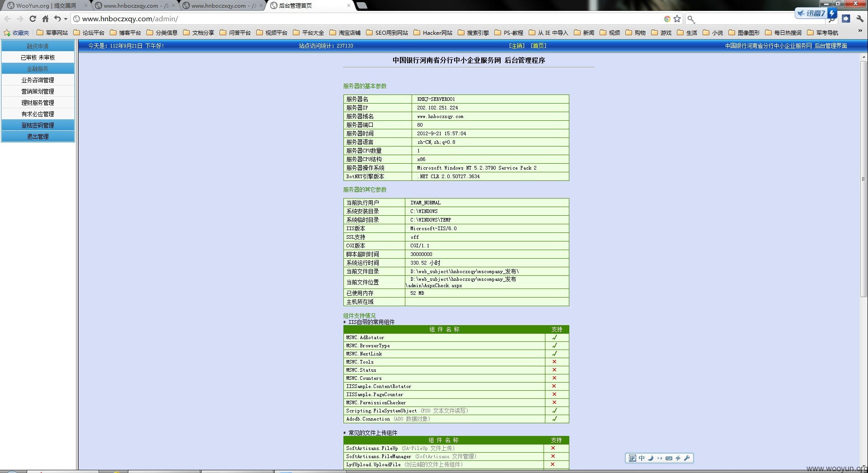
Task: Bookmark this page with the star icon
Action: tap(677, 19)
